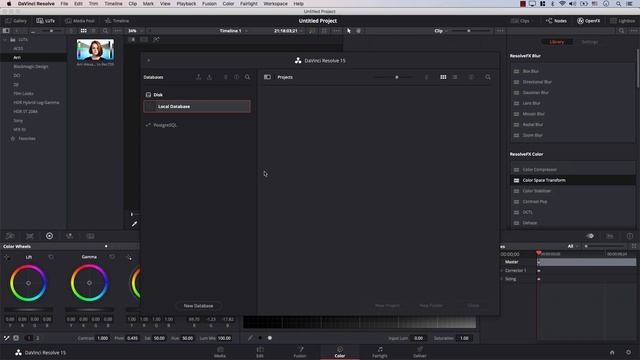This screenshot has height=360, width=640.
Task: Click the New Folder button
Action: tap(431, 306)
